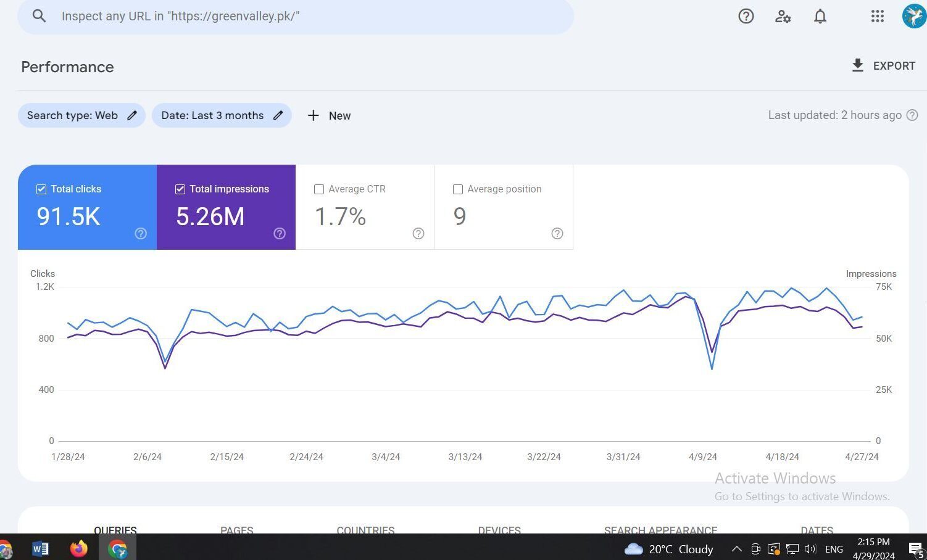Image resolution: width=927 pixels, height=560 pixels.
Task: Enable the Average position checkbox
Action: [x=458, y=189]
